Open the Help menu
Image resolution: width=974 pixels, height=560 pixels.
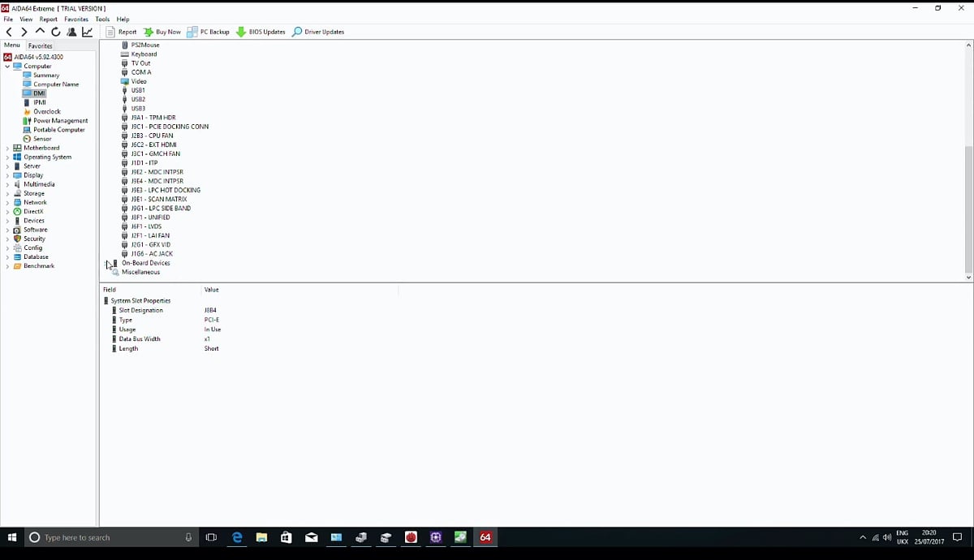(123, 19)
